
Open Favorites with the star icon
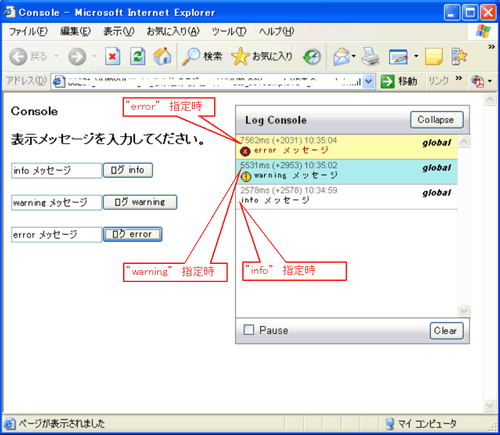[240, 56]
